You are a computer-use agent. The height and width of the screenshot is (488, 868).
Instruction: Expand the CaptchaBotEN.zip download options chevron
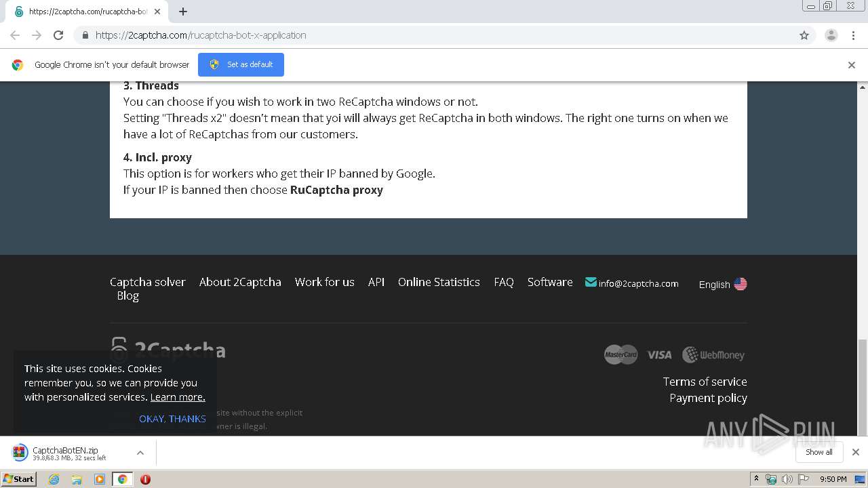[140, 453]
